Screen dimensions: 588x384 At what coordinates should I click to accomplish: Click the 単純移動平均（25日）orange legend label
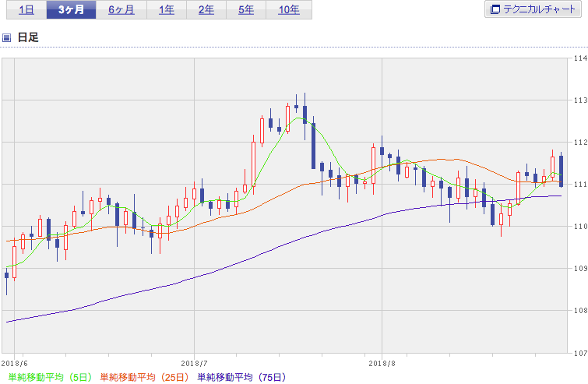(144, 377)
